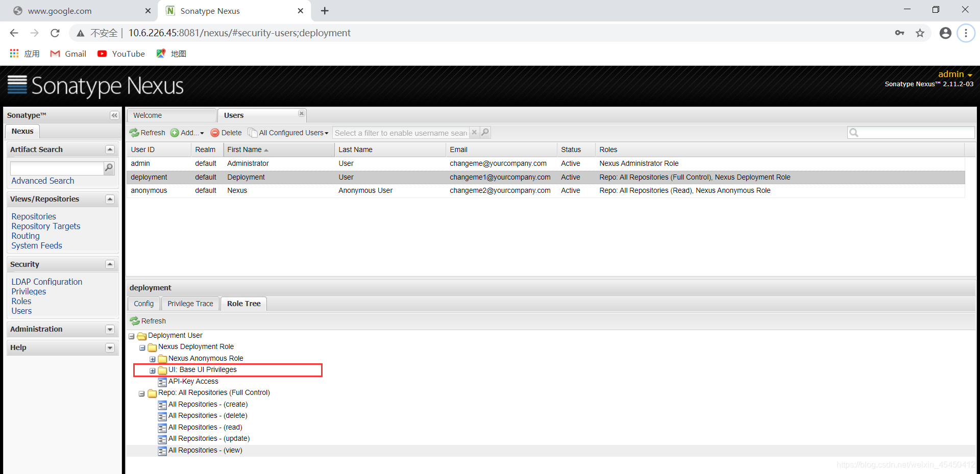Open the Gmail bookmark
The height and width of the screenshot is (474, 980).
[x=68, y=54]
